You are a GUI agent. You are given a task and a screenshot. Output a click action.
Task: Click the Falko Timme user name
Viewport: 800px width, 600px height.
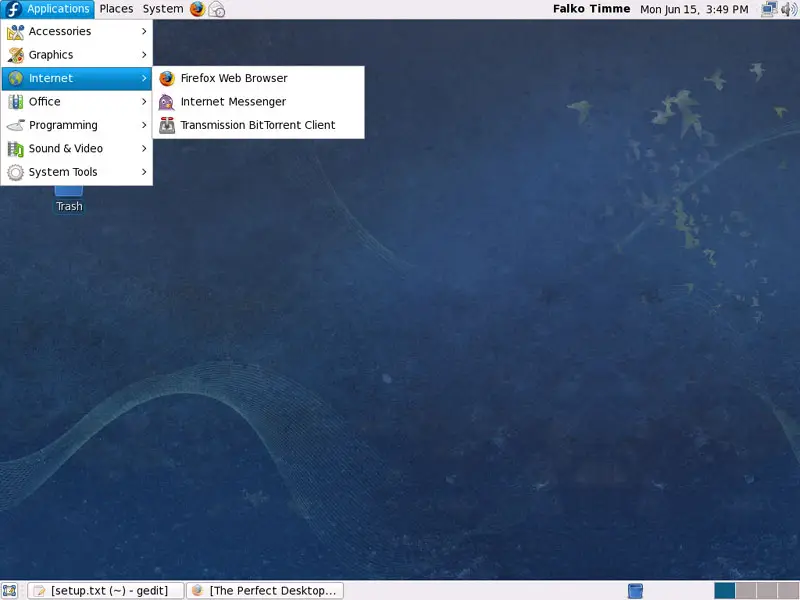pyautogui.click(x=591, y=9)
